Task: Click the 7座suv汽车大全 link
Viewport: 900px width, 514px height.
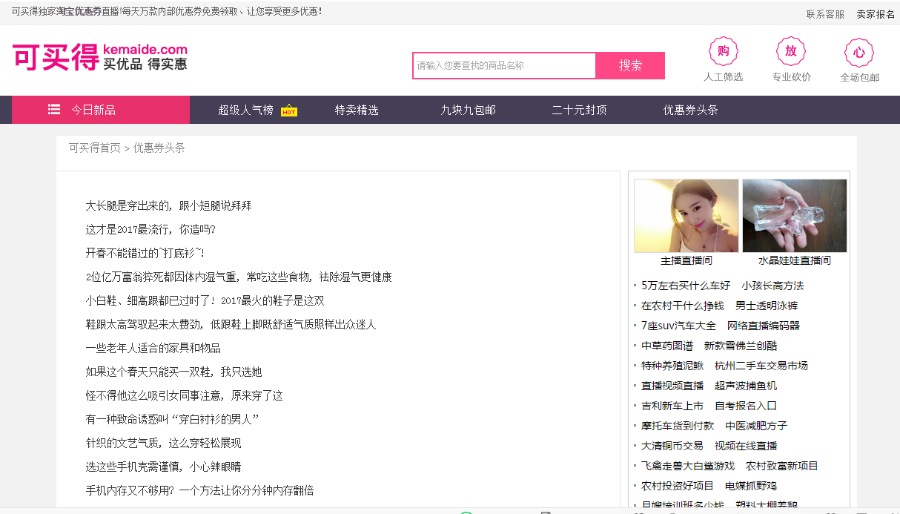Action: coord(678,326)
